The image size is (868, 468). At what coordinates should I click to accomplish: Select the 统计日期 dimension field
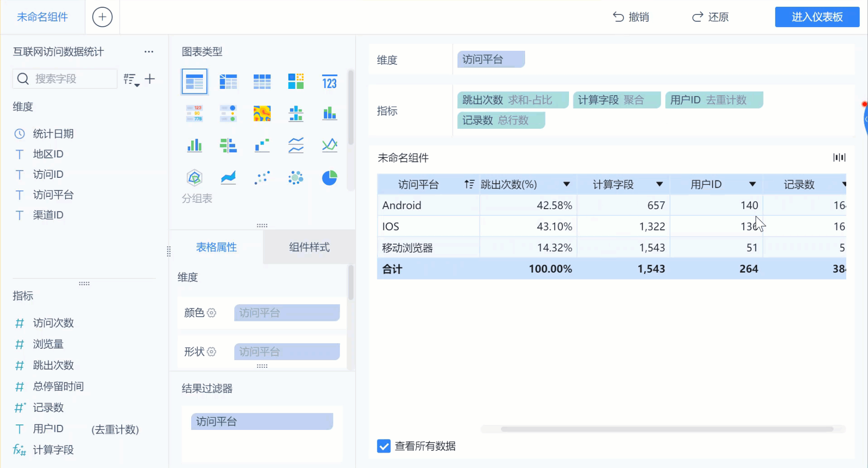tap(53, 134)
